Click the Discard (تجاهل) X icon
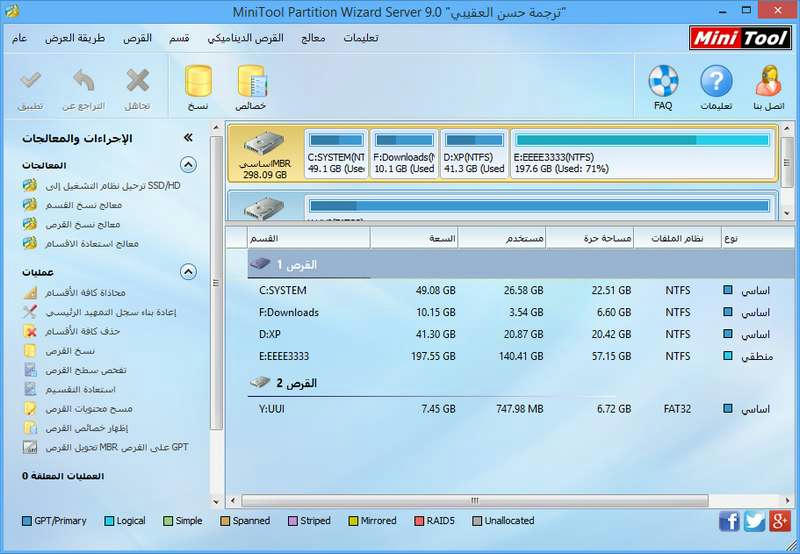800x554 pixels. point(137,81)
